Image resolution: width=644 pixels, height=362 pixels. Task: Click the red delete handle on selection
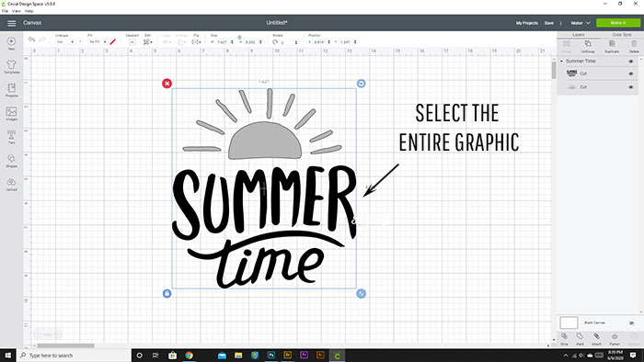click(167, 84)
